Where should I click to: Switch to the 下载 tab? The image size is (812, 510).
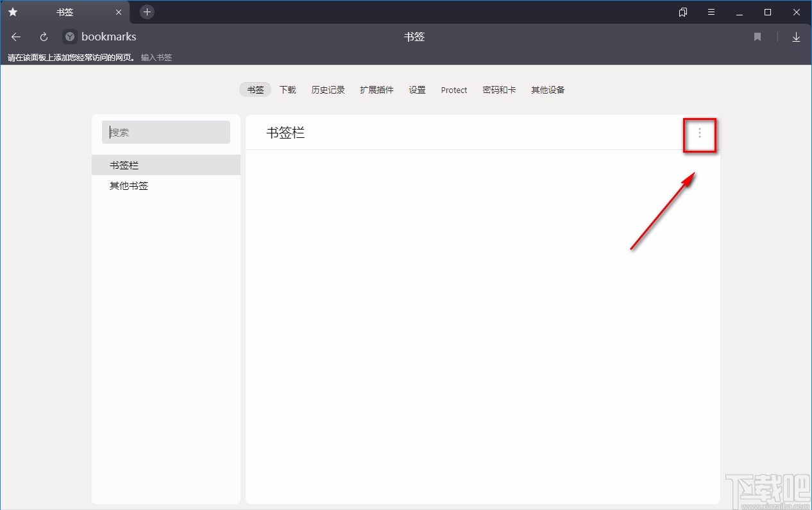pos(287,90)
